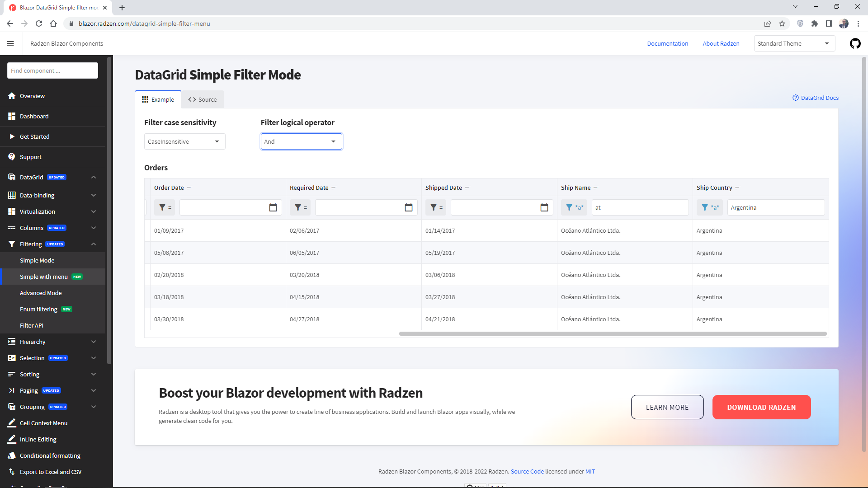Focus the Find component search box

tap(52, 70)
